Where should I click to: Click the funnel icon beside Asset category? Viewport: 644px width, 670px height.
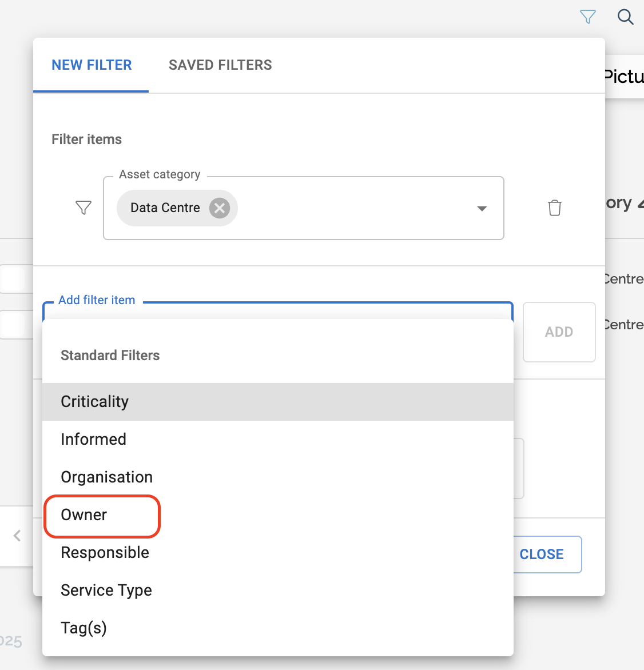pos(84,208)
